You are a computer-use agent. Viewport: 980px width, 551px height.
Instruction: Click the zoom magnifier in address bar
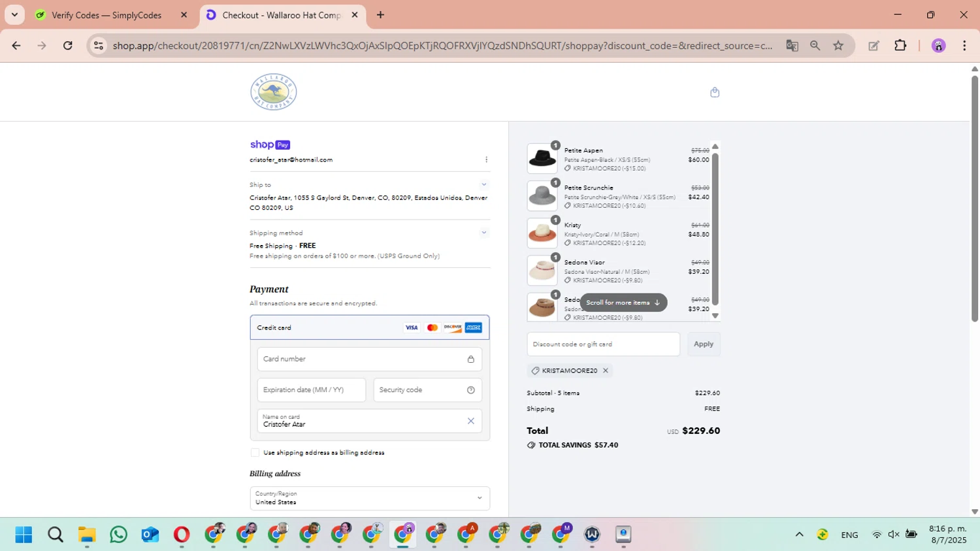pyautogui.click(x=815, y=46)
